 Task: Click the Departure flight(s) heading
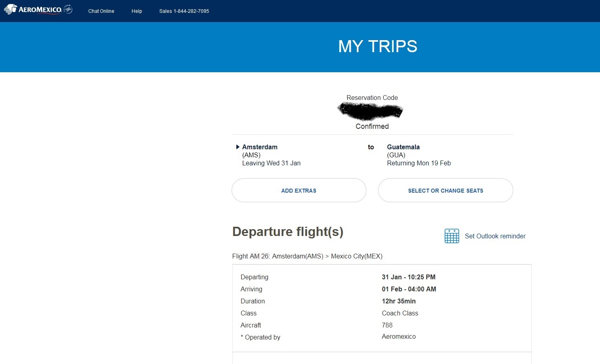click(x=288, y=232)
